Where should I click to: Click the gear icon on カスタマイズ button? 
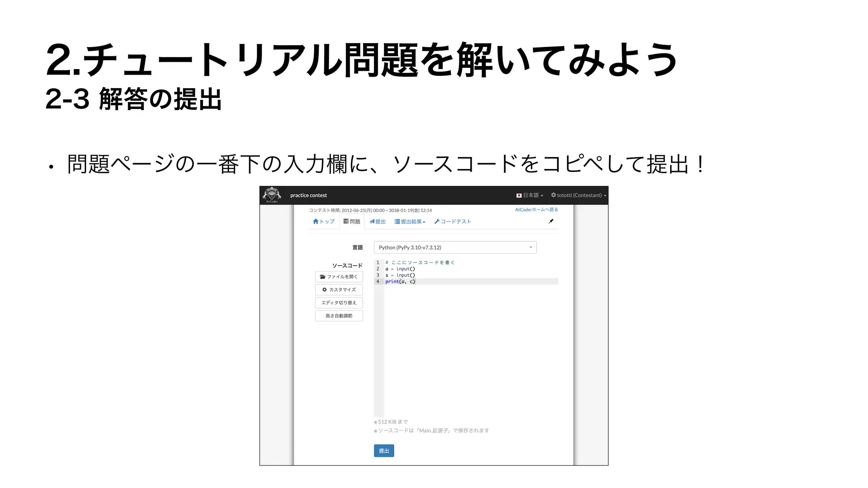(x=325, y=290)
